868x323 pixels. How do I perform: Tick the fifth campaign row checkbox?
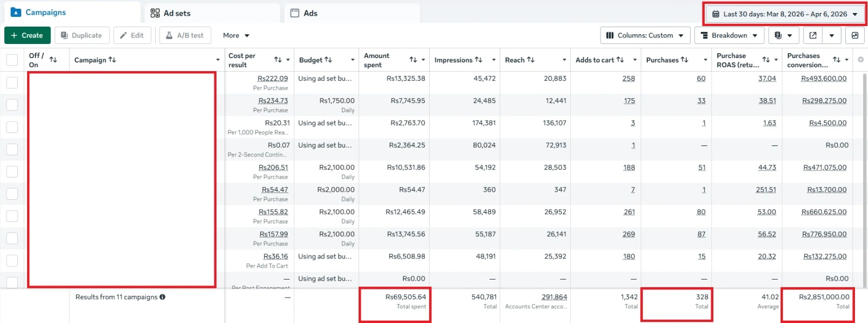pyautogui.click(x=12, y=172)
